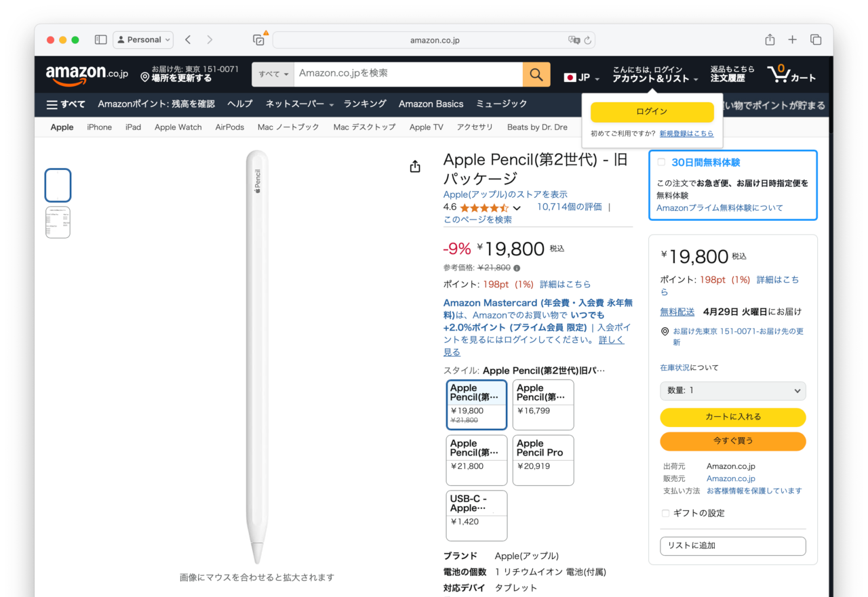The height and width of the screenshot is (597, 868).
Task: Select the Apple Pencil Pro style option
Action: (x=542, y=460)
